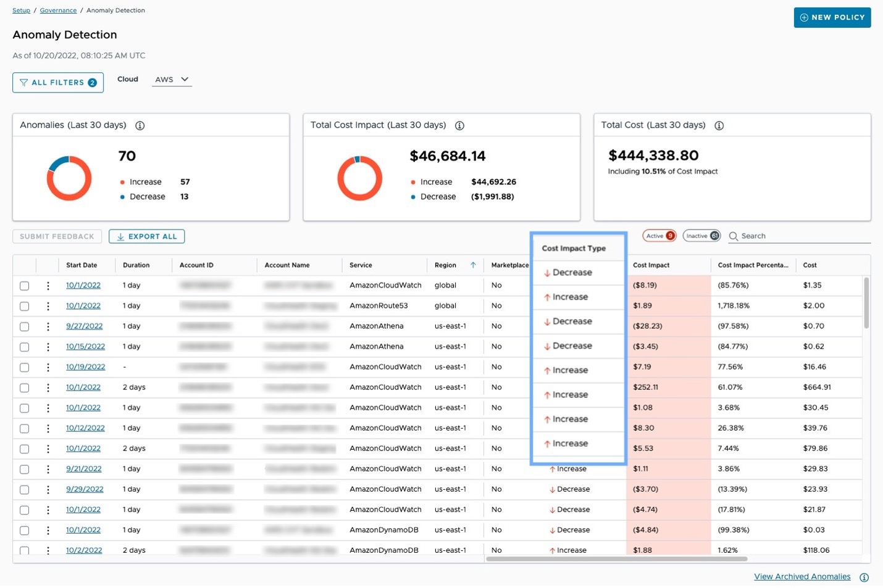The image size is (883, 588).
Task: Check the box for the $252.11 cost impact row
Action: click(x=24, y=387)
